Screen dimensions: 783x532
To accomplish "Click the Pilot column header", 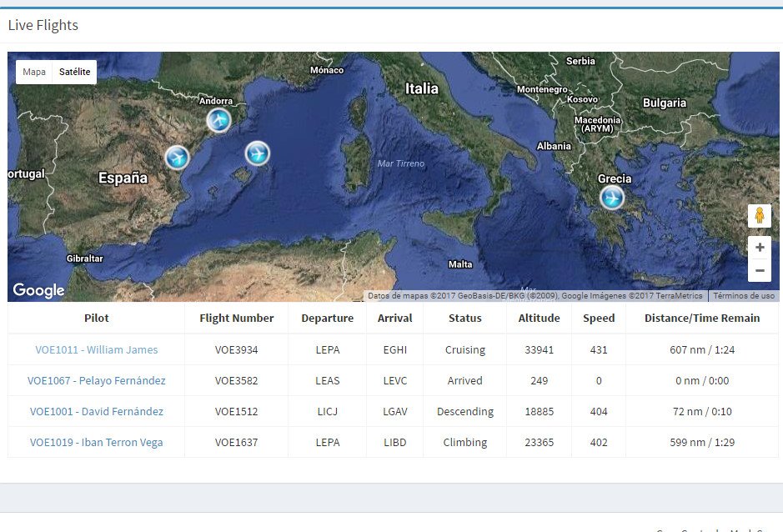I will (97, 319).
